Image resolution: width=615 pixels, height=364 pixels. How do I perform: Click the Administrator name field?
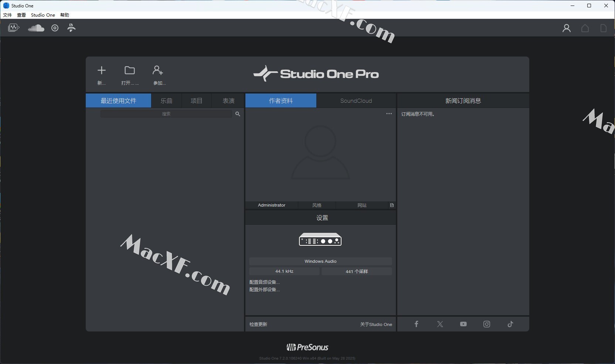(272, 205)
